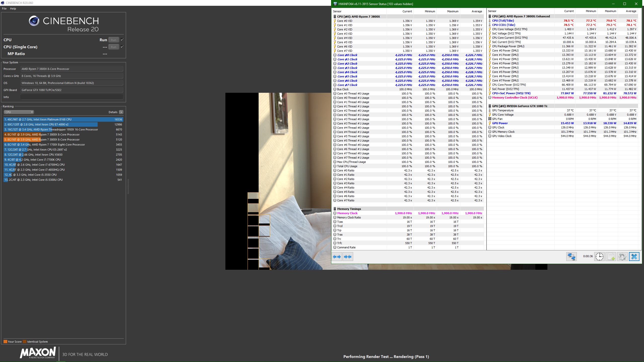The height and width of the screenshot is (362, 644).
Task: Click the thermometer icon beside CPU (Tctl/Tdie)
Action: [490, 21]
